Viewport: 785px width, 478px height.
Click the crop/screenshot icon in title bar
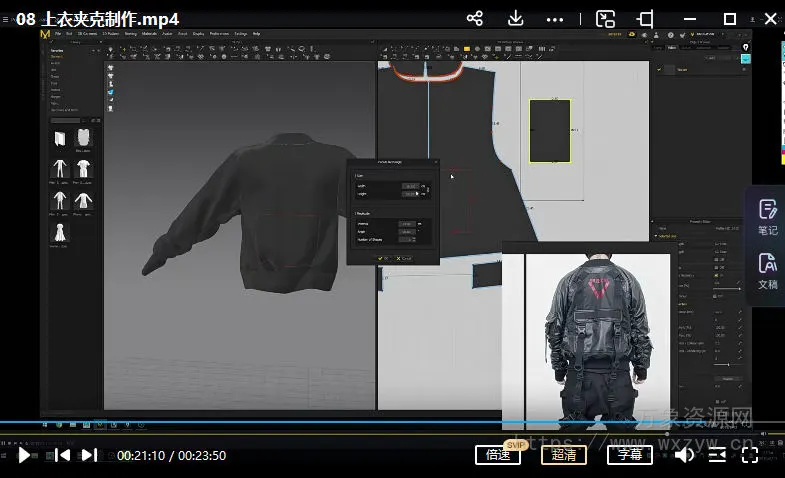click(645, 18)
